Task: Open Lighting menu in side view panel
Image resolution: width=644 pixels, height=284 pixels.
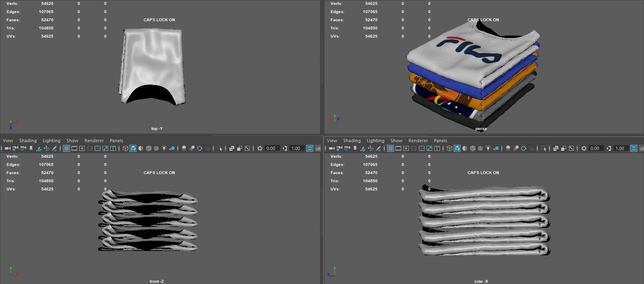Action: point(375,141)
